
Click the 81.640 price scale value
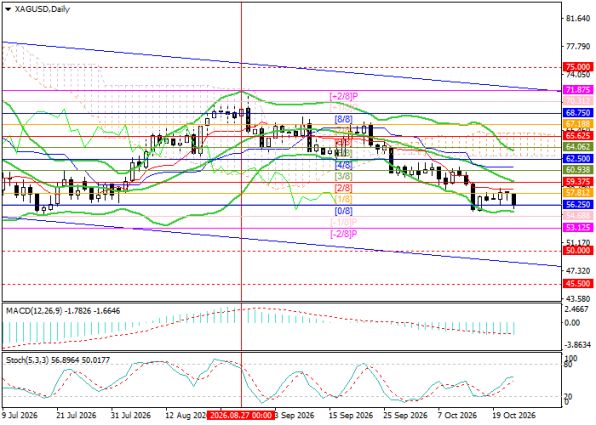point(578,19)
